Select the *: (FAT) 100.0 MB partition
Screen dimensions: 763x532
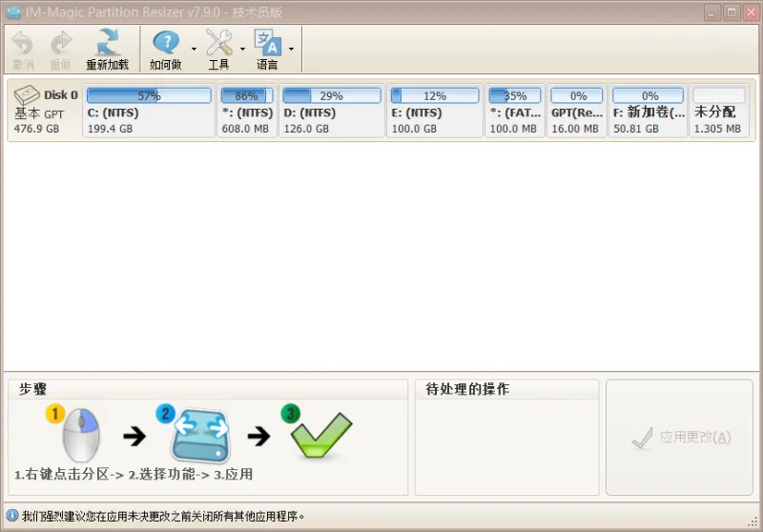pyautogui.click(x=515, y=111)
